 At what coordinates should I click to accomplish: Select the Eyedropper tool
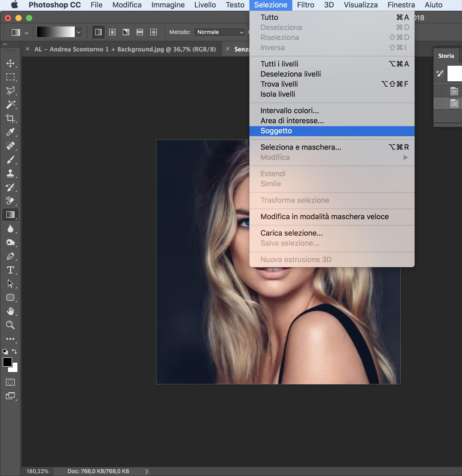[x=10, y=132]
